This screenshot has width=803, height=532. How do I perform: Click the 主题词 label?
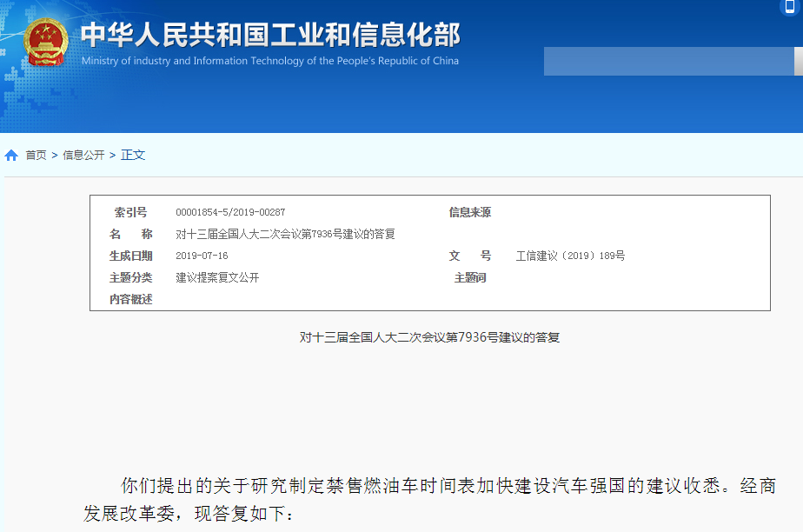click(469, 278)
